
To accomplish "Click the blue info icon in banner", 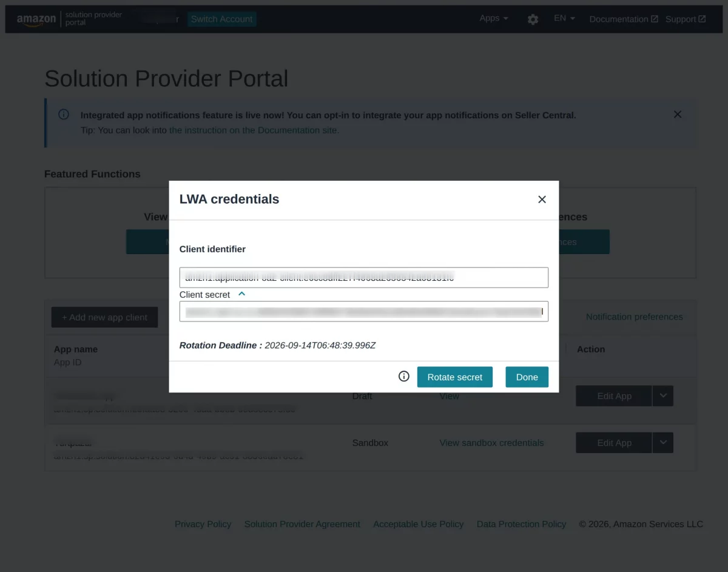I will click(x=64, y=114).
